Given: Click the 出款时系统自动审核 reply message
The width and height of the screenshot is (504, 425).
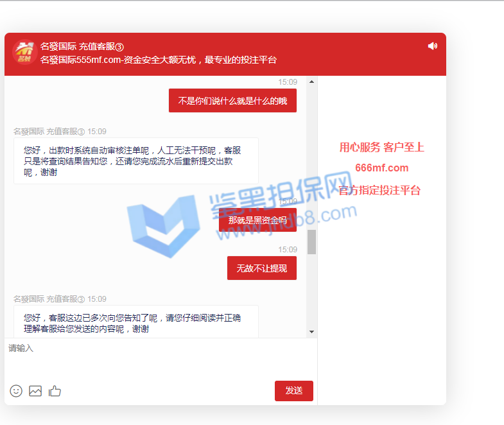Looking at the screenshot, I should (x=136, y=161).
